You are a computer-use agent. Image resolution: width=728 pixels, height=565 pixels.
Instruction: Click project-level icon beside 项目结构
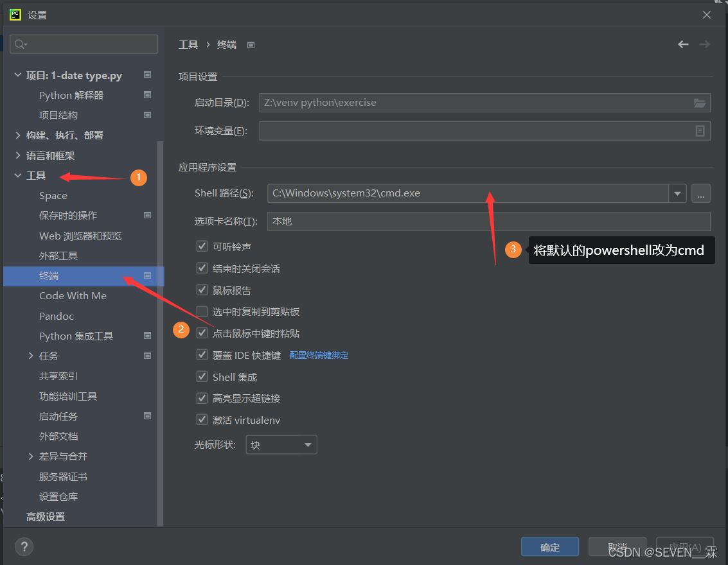148,114
